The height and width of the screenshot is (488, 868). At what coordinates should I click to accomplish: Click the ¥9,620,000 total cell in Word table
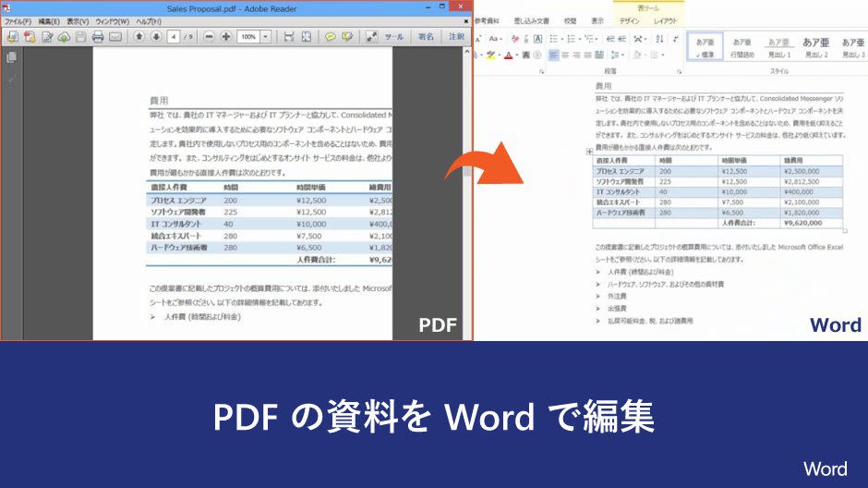click(812, 223)
